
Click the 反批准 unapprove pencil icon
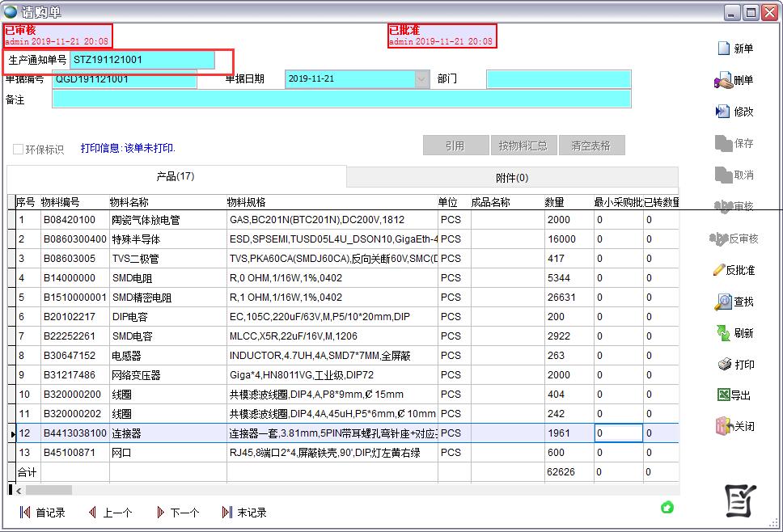click(718, 270)
